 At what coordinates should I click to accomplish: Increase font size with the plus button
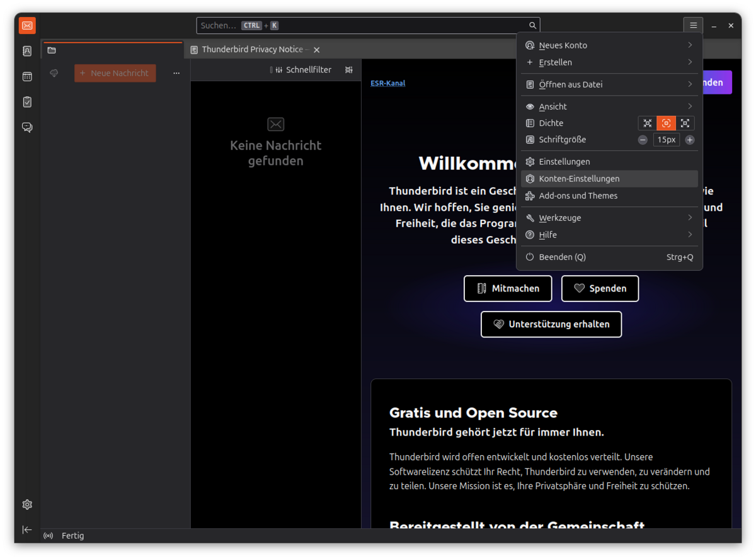point(690,140)
